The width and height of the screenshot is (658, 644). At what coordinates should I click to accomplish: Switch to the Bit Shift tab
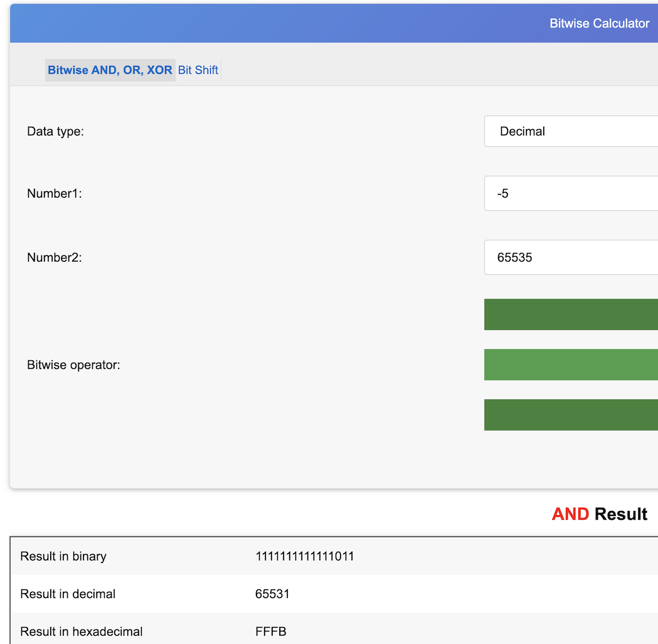click(198, 70)
